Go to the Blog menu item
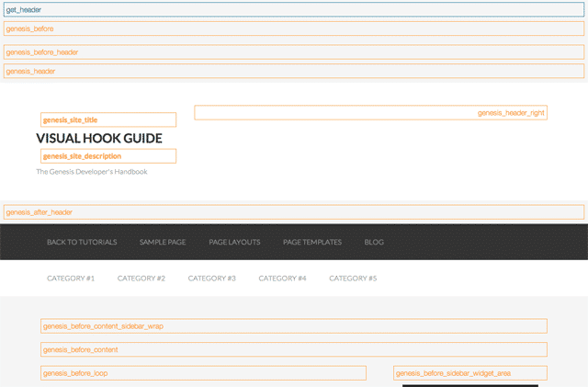This screenshot has width=588, height=387. point(374,242)
